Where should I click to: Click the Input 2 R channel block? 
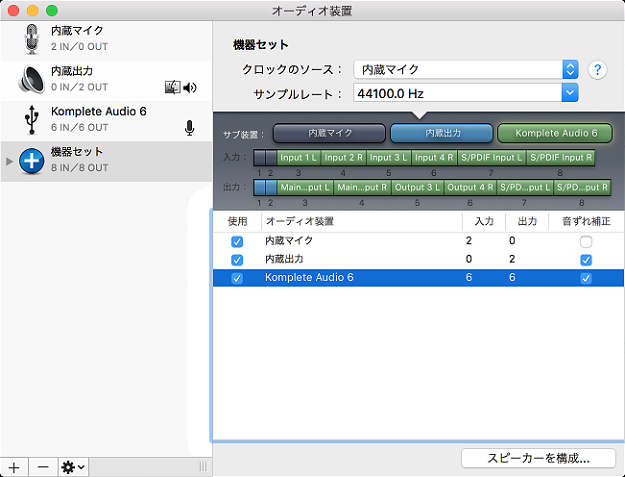click(x=343, y=158)
